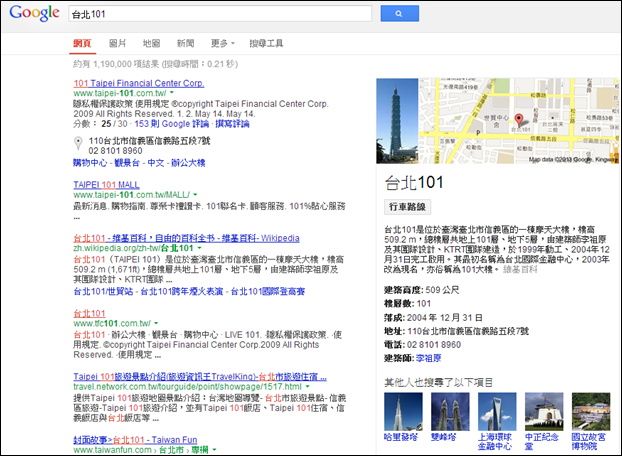Viewport: 622px width, 456px height.
Task: Expand the arrow next to zh.wikipedia.org URL
Action: coord(200,248)
